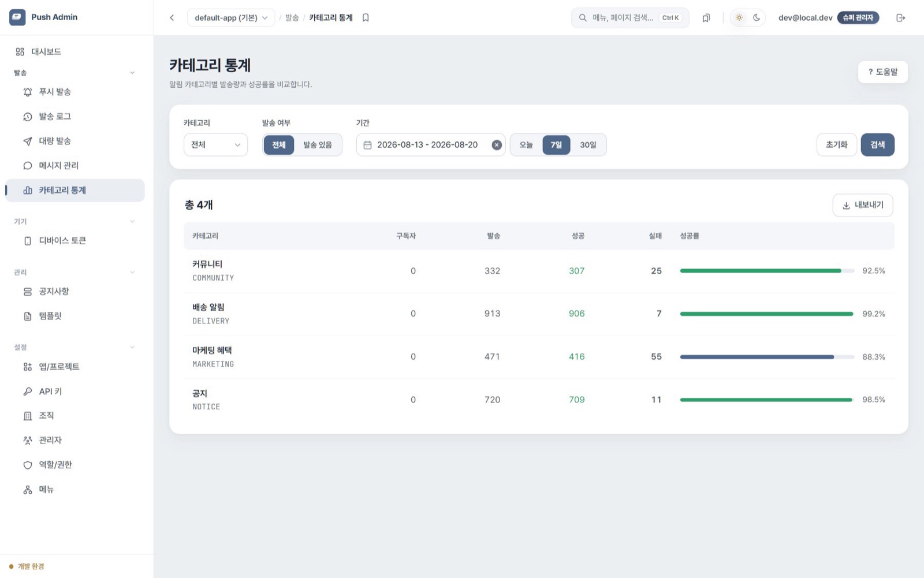The height and width of the screenshot is (578, 924).
Task: Open 디바이스 토큰 page
Action: (x=75, y=241)
